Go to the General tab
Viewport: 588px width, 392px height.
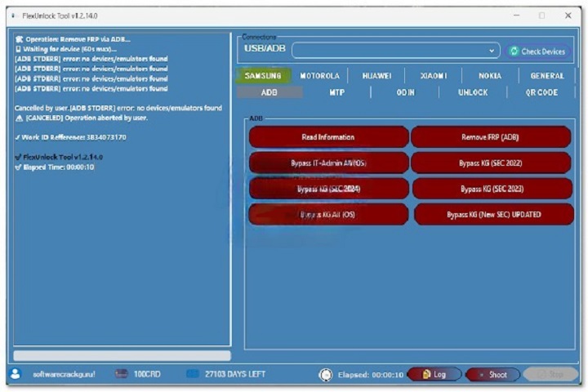pyautogui.click(x=546, y=75)
